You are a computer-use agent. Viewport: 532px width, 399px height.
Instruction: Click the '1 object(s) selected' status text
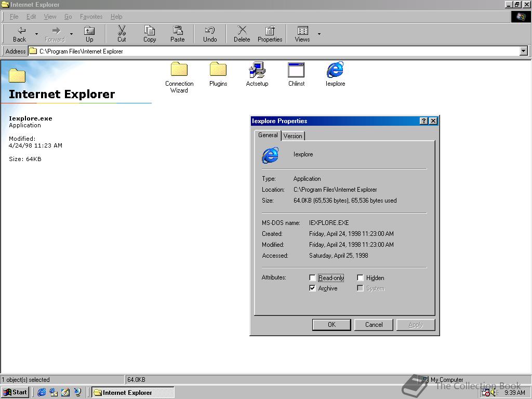click(25, 380)
